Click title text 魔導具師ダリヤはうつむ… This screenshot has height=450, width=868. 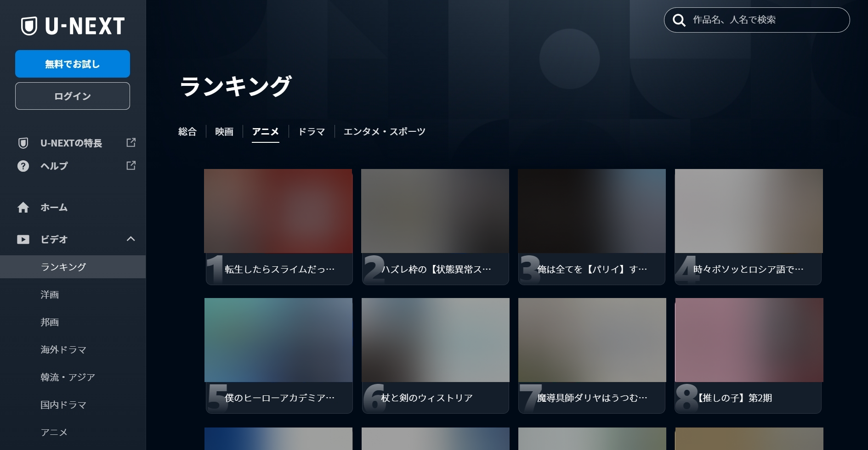coord(592,398)
